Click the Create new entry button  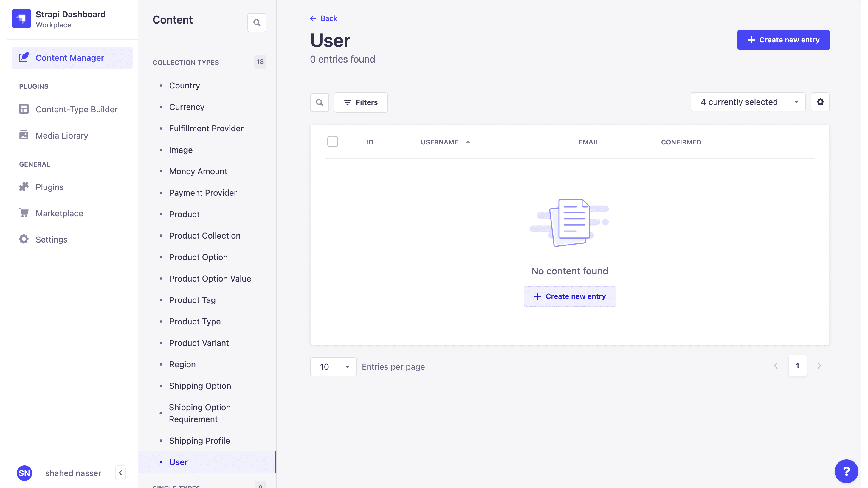(x=783, y=40)
